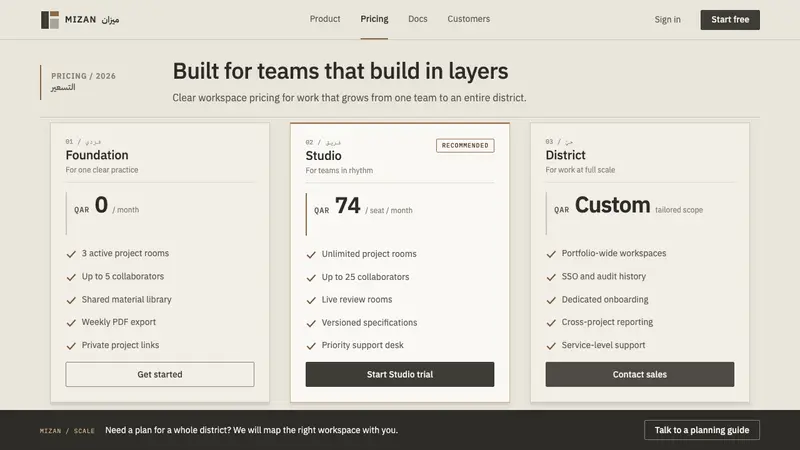
Task: Click the MIZAN / SCALE footer label
Action: coord(67,431)
